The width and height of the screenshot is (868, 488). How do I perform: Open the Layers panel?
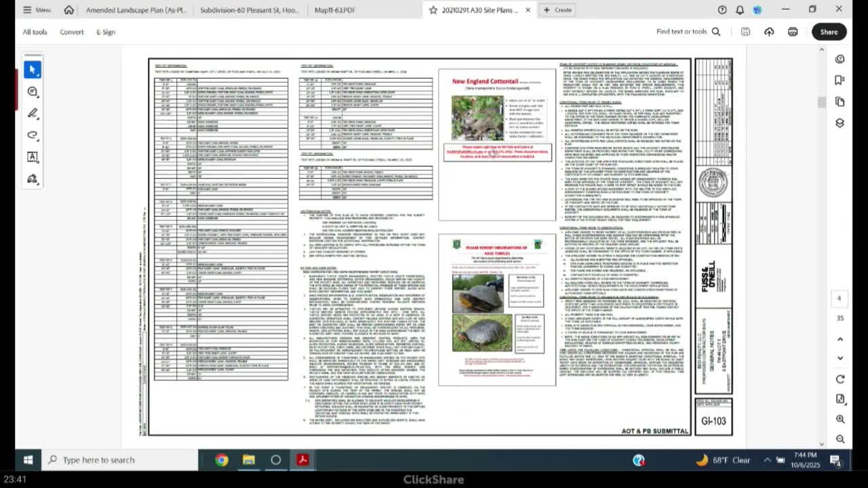pyautogui.click(x=840, y=123)
